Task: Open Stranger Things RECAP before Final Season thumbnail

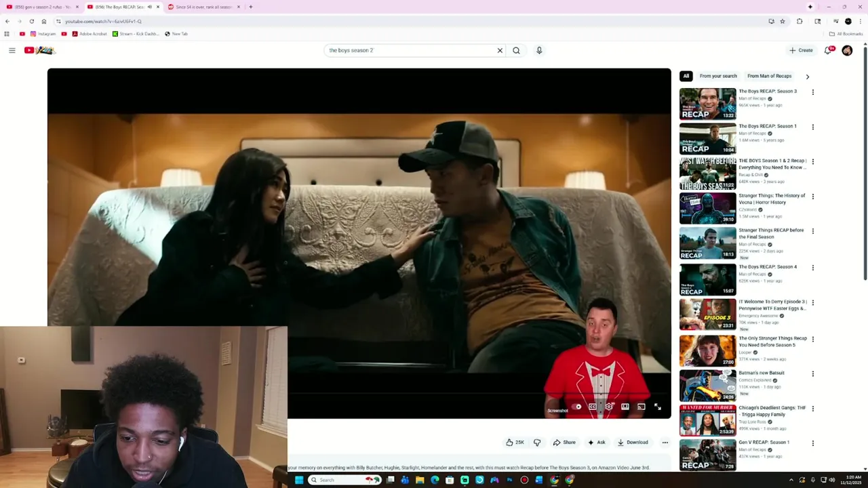Action: pyautogui.click(x=707, y=243)
